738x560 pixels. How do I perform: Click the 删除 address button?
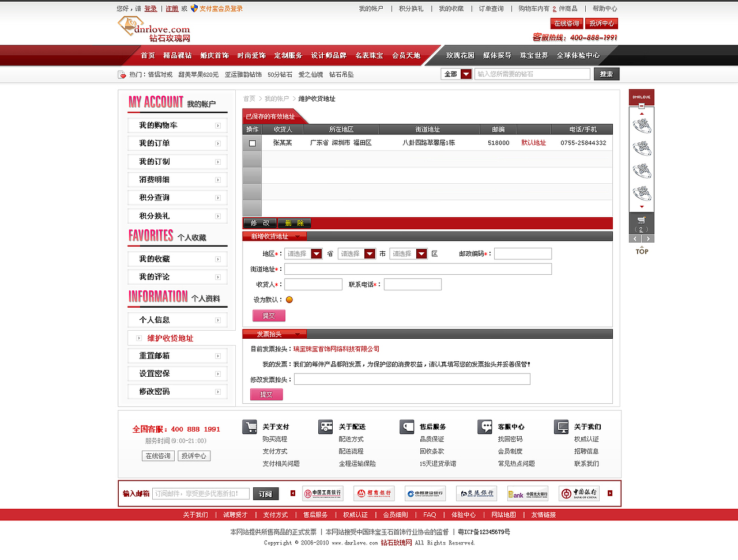[295, 223]
